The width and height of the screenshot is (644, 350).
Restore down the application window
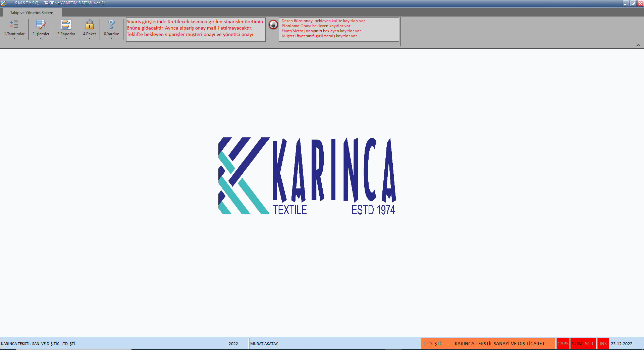click(x=633, y=3)
